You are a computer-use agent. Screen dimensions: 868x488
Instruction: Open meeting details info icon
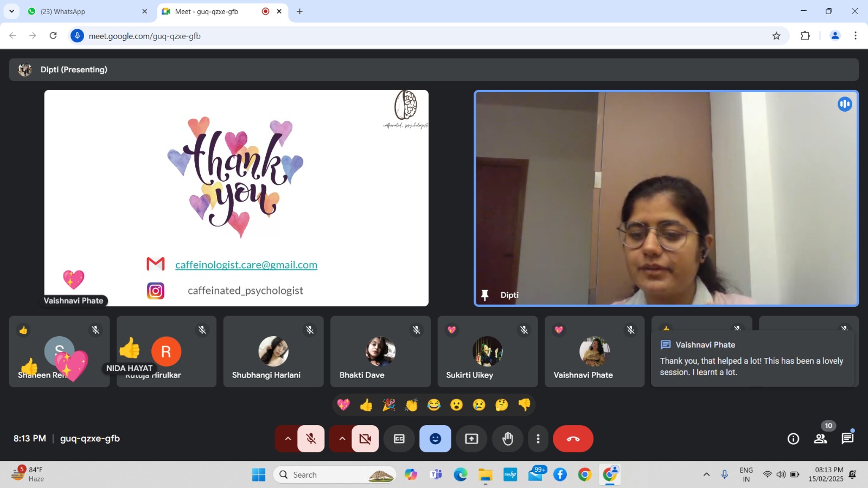click(x=793, y=439)
